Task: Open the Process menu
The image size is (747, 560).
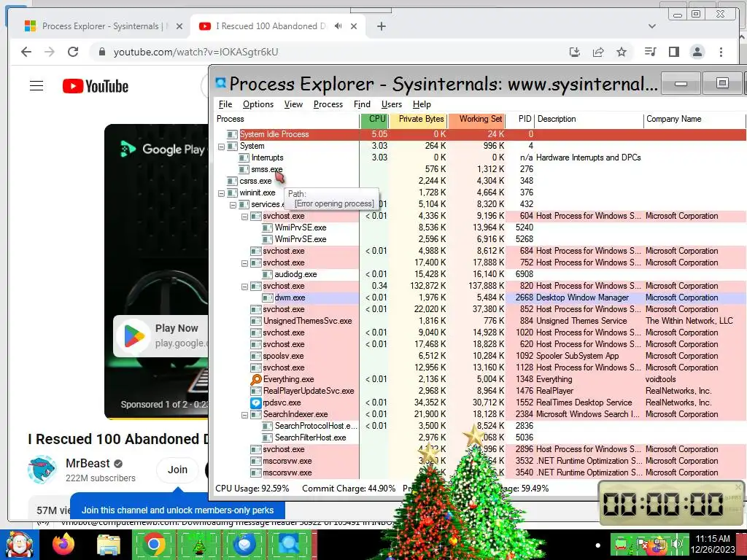Action: (328, 104)
